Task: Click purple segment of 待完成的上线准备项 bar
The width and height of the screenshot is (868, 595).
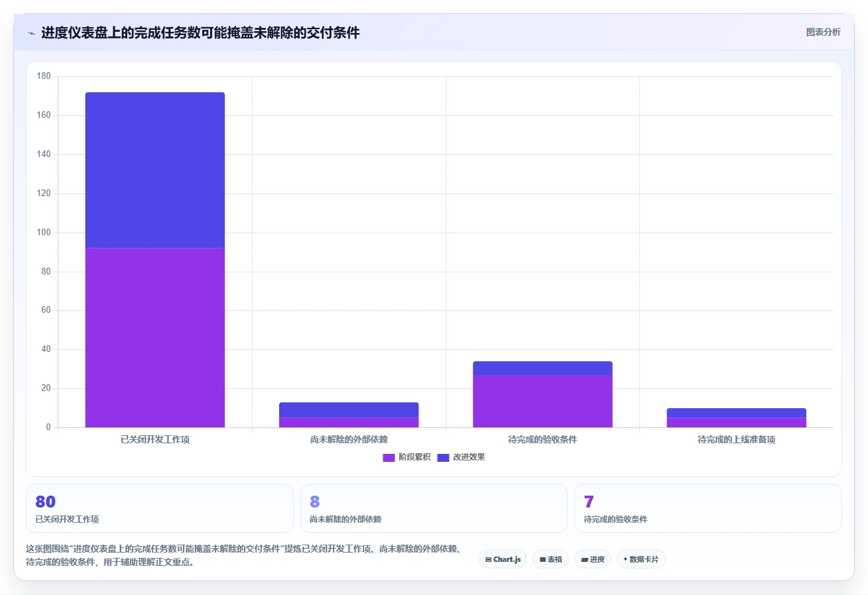Action: 736,423
